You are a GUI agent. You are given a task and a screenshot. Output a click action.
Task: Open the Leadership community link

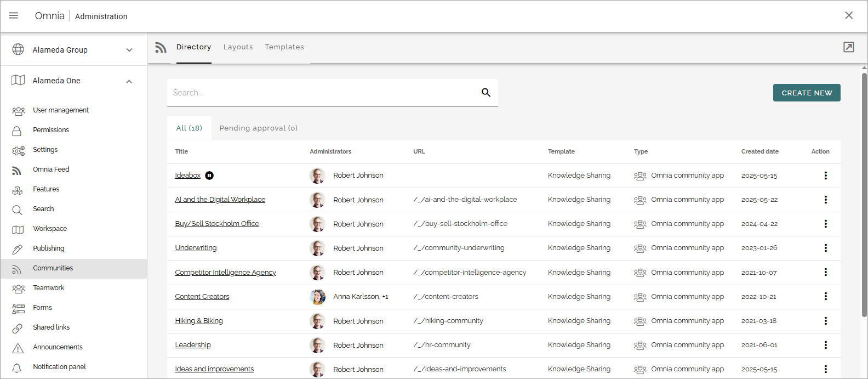193,345
